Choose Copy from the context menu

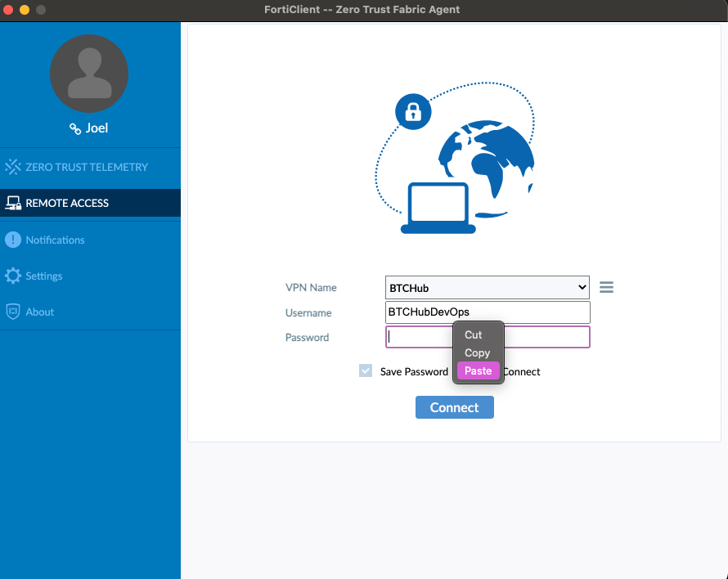pos(479,352)
